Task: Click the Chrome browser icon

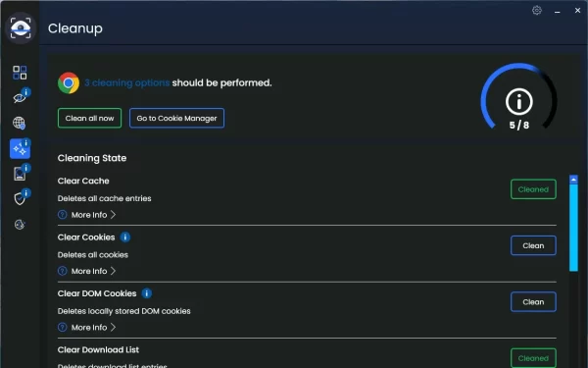Action: (69, 82)
